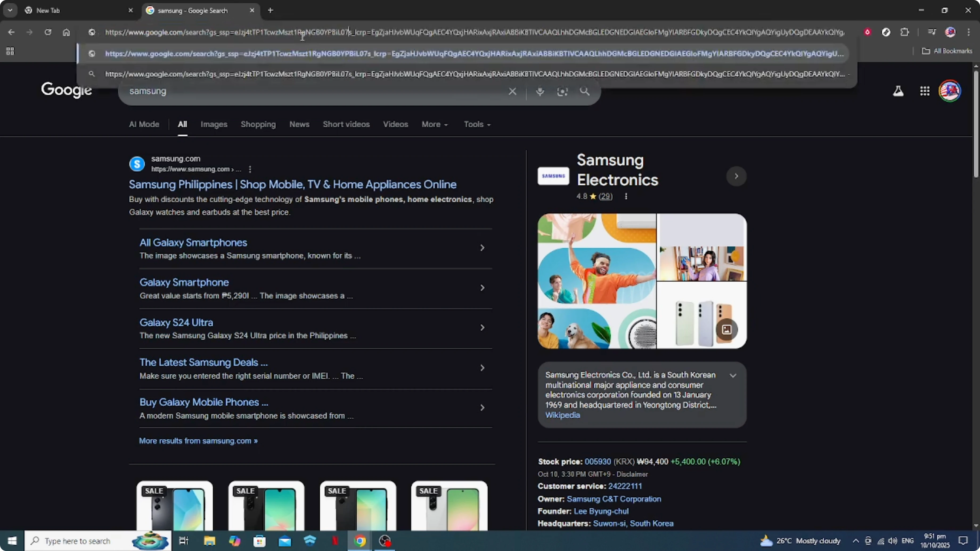This screenshot has height=551, width=980.
Task: Start voice search with the microphone icon
Action: click(540, 91)
